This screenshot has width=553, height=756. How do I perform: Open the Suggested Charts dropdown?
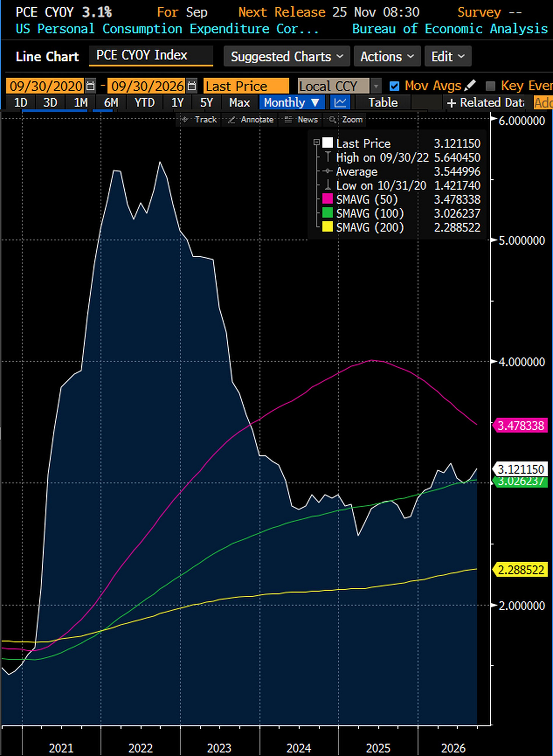click(287, 57)
